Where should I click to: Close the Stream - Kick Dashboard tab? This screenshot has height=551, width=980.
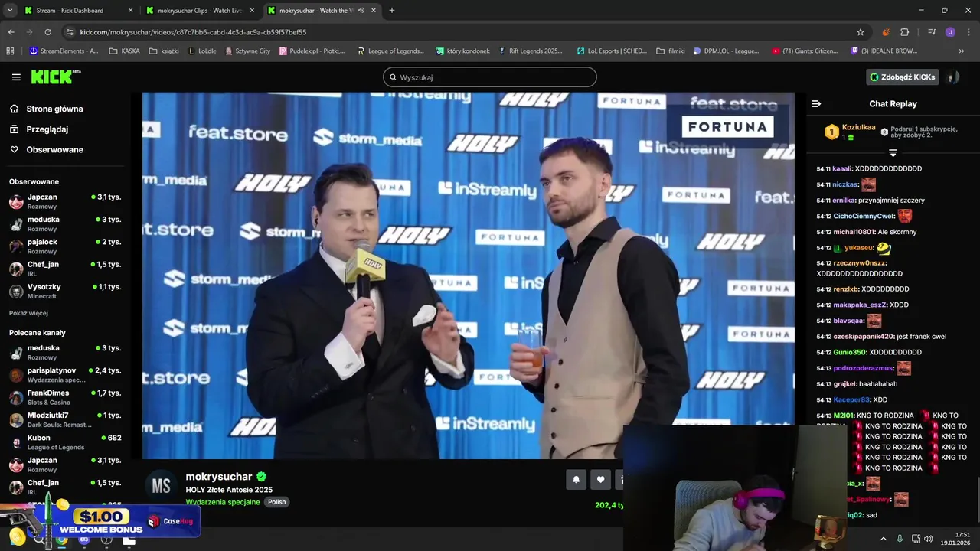130,11
